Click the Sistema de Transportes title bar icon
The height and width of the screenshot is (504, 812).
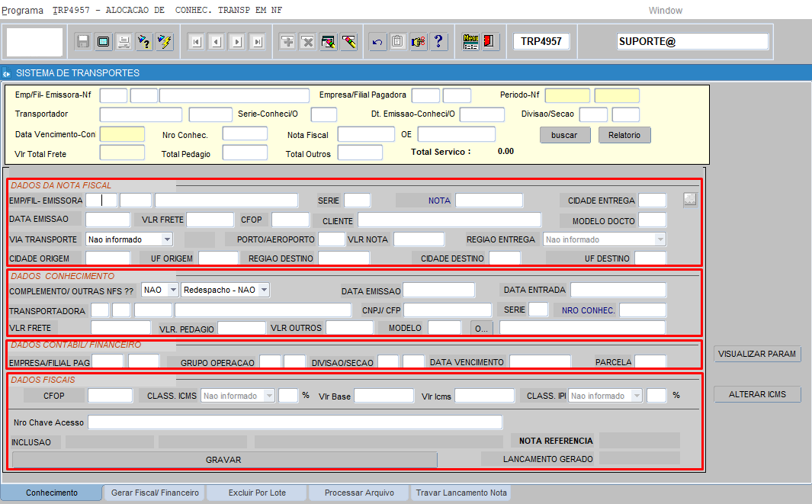(6, 73)
